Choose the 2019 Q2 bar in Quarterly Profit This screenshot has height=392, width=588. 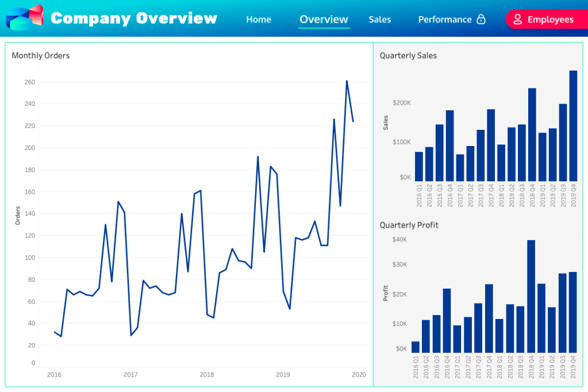[x=552, y=330]
